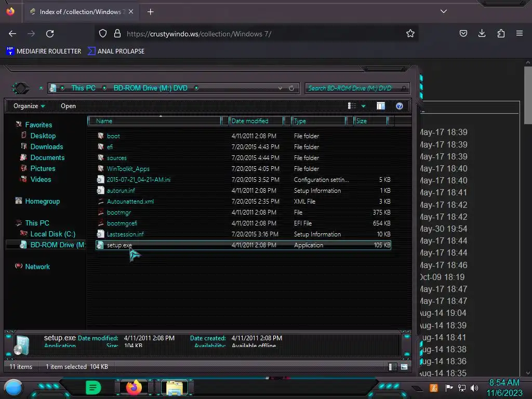The image size is (532, 399).
Task: Open Documents in the navigation pane
Action: 47,157
